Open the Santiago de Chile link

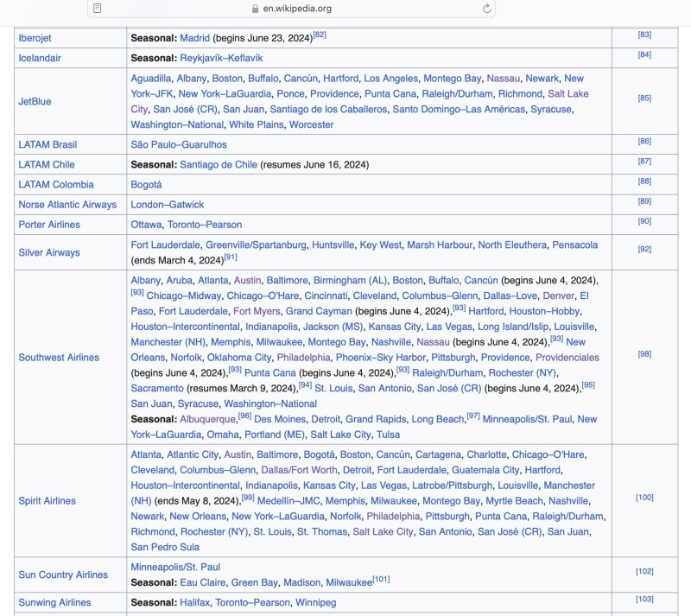pyautogui.click(x=219, y=164)
